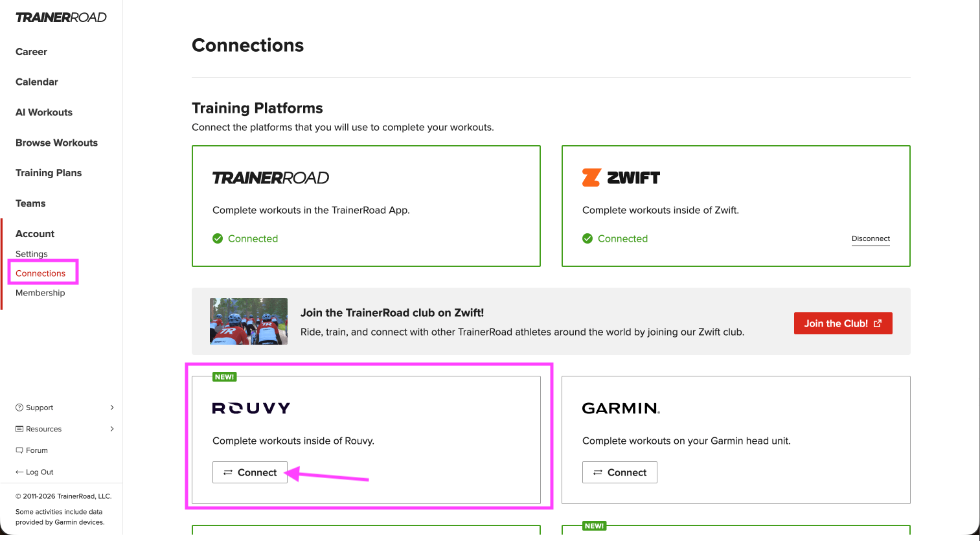This screenshot has width=980, height=541.
Task: Open the Account section in sidebar
Action: pyautogui.click(x=35, y=234)
